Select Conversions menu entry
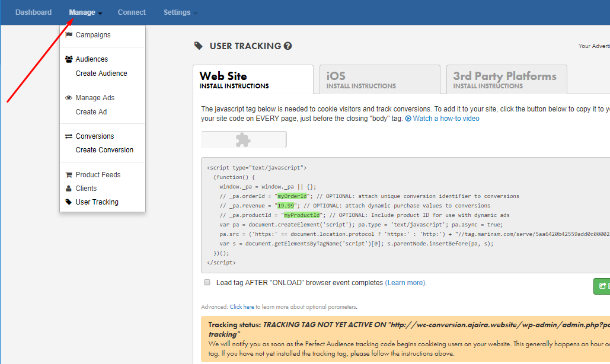 click(94, 136)
